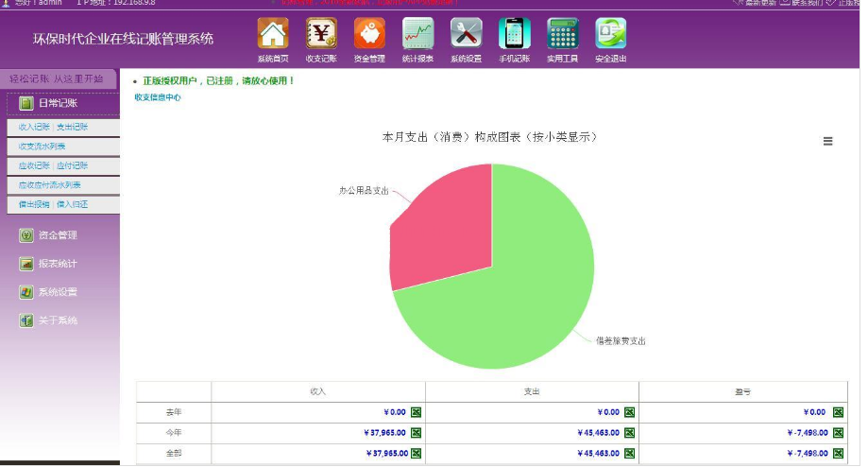Open the chart hamburger context menu
The width and height of the screenshot is (868, 467).
[x=827, y=141]
